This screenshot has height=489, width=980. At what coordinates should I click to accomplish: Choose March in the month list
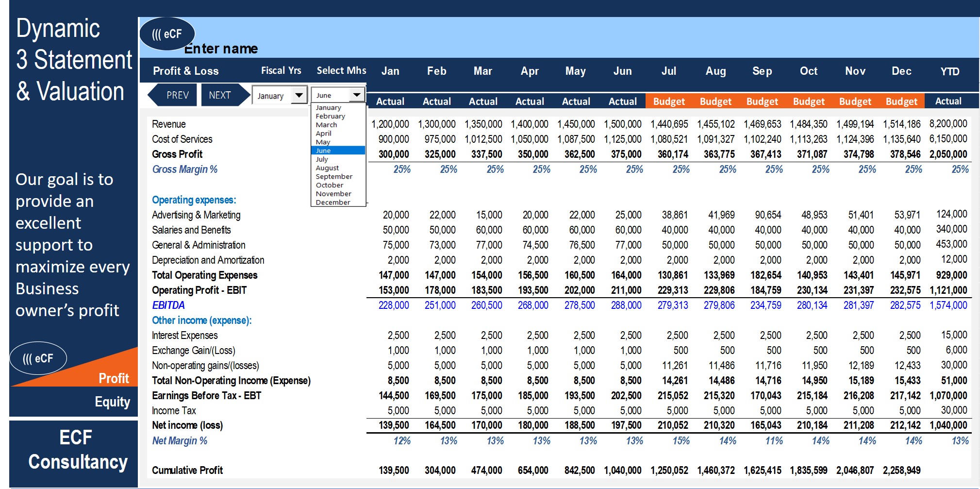pyautogui.click(x=326, y=125)
